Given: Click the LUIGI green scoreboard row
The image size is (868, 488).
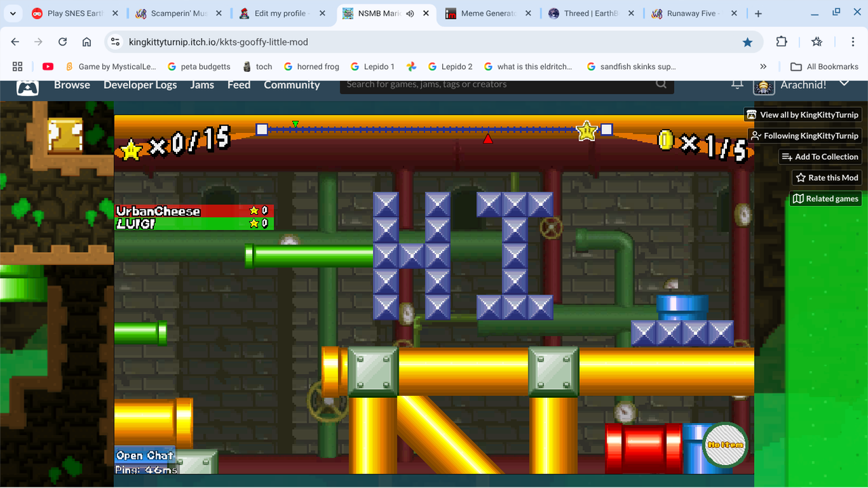Looking at the screenshot, I should tap(194, 224).
